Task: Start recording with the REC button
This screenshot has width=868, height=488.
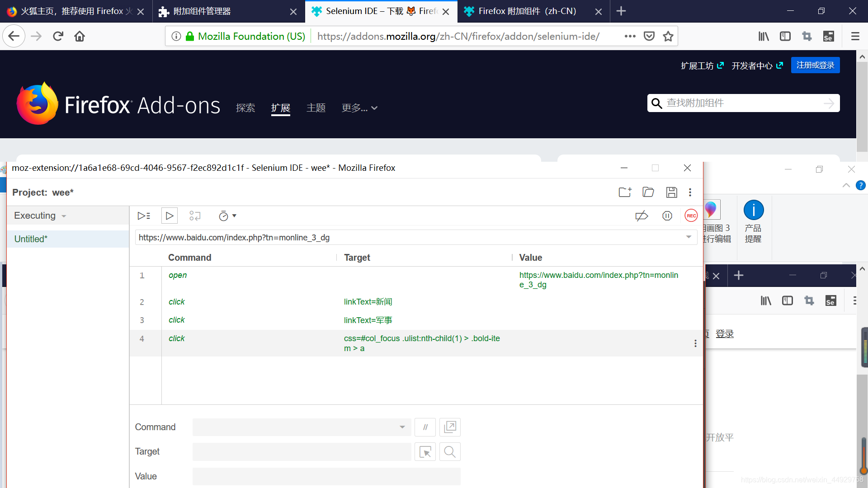Action: (691, 216)
